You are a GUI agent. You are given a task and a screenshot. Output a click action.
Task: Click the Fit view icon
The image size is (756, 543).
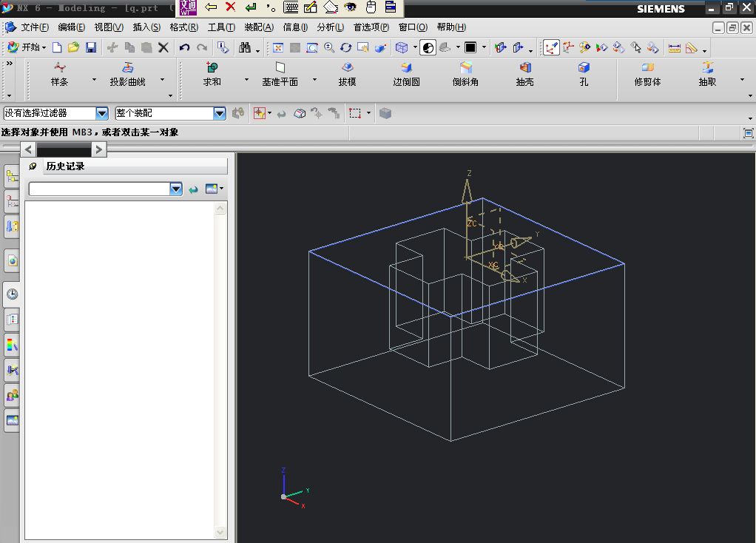pyautogui.click(x=278, y=47)
